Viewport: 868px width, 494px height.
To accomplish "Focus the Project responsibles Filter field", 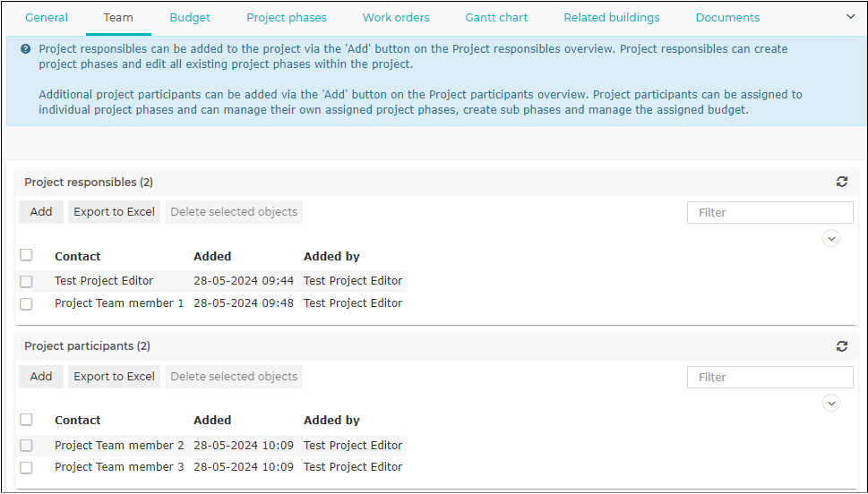I will pyautogui.click(x=770, y=212).
